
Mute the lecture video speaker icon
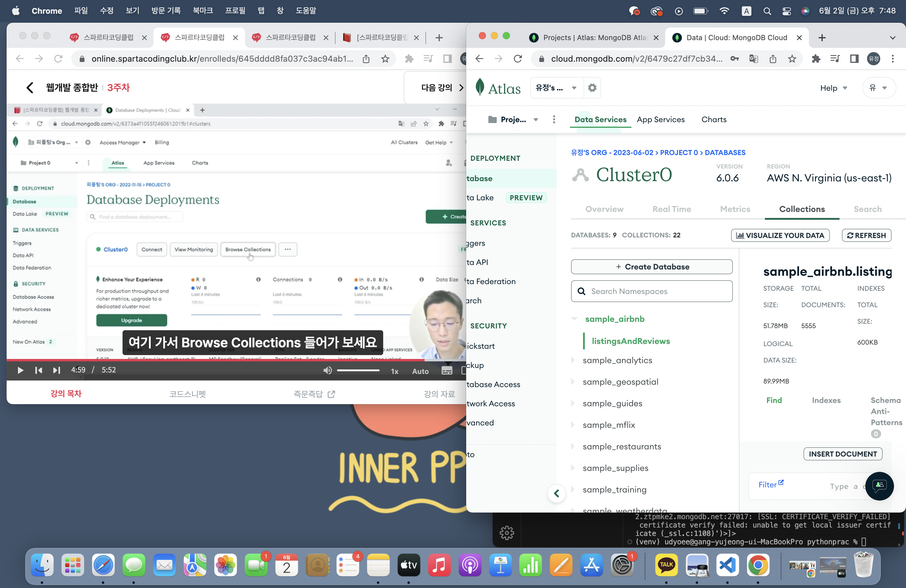(x=327, y=370)
